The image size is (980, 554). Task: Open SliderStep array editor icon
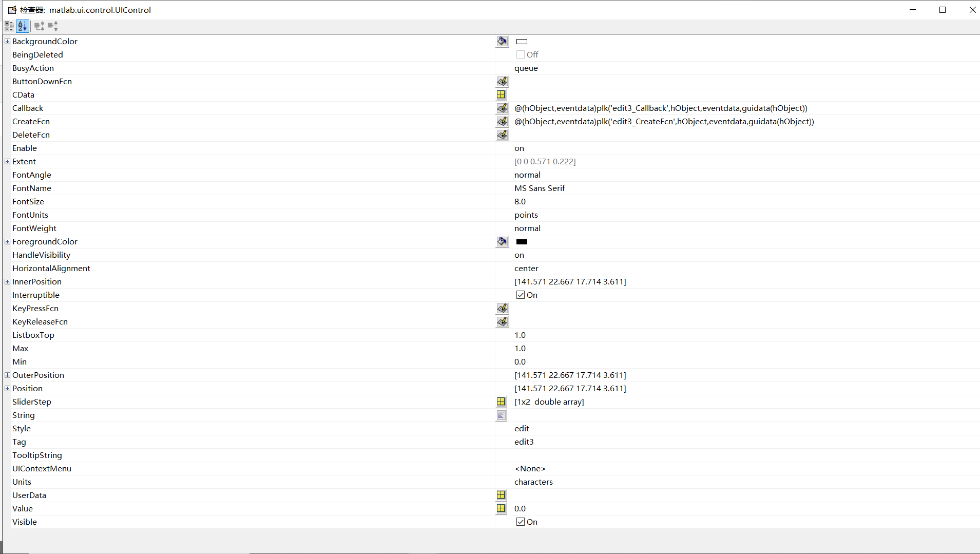tap(501, 402)
